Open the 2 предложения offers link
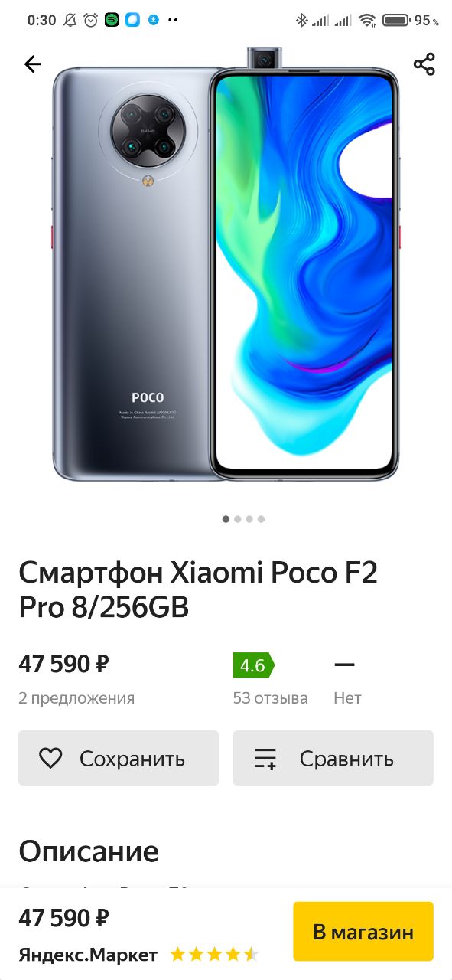452x980 pixels. (76, 698)
